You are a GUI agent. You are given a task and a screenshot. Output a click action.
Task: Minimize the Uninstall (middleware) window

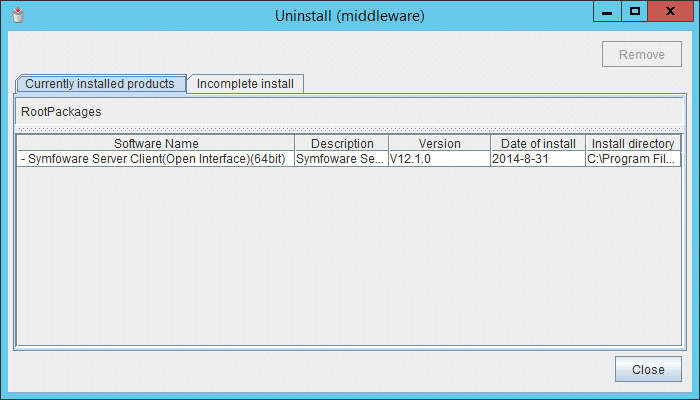click(x=607, y=12)
